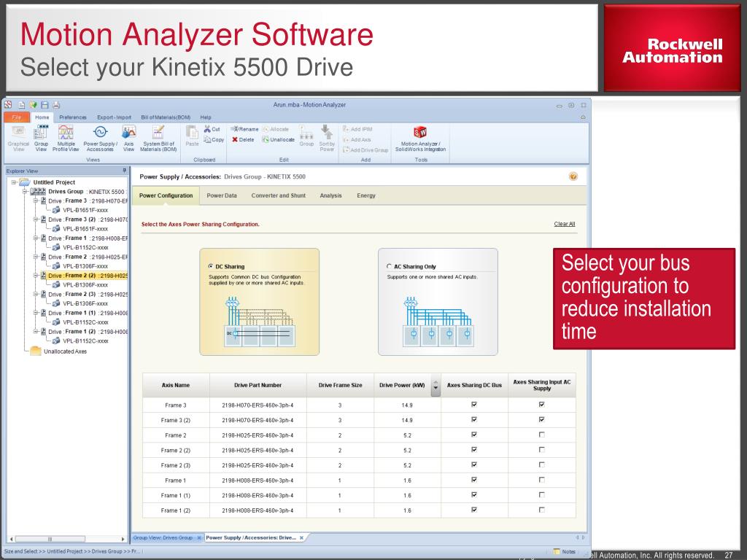This screenshot has width=747, height=560.
Task: Click the Explorer View horizontal scrollbar thumb
Action: [x=50, y=539]
